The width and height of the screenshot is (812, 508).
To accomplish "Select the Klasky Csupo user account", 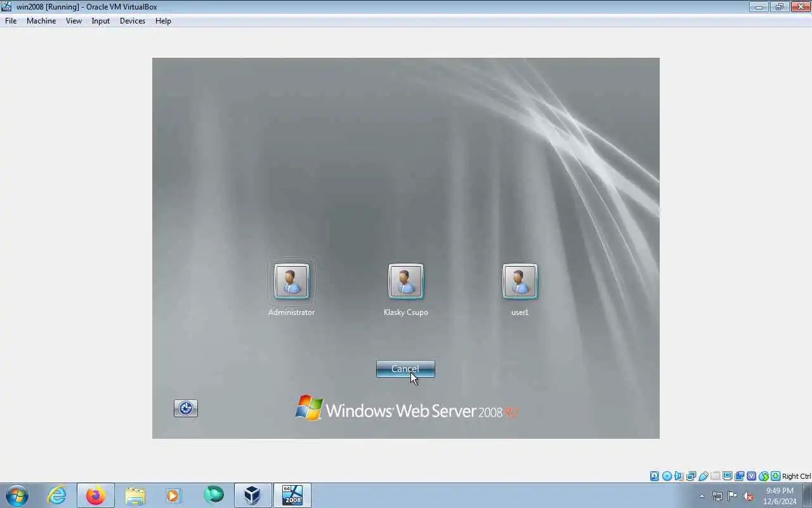I will (x=405, y=281).
